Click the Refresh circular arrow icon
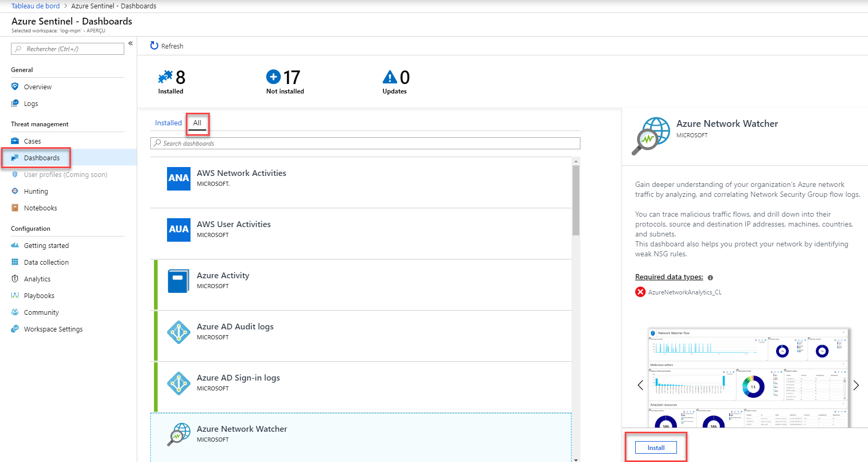Screen dimensions: 868x462 coord(154,46)
